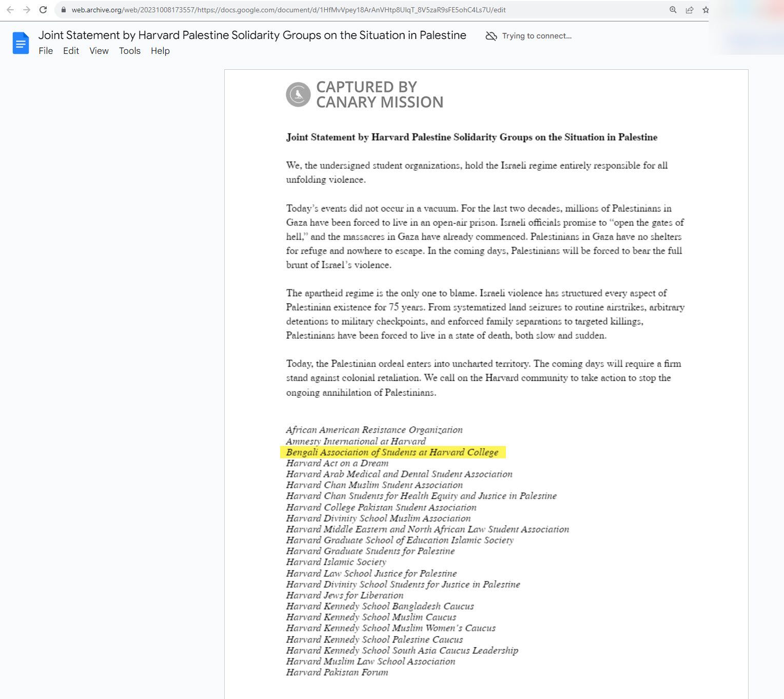Click 'Harvard Act on a Dream'
This screenshot has width=784, height=699.
click(x=337, y=463)
